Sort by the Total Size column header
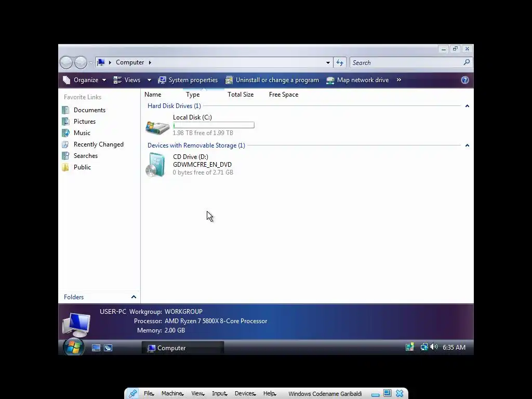Screen dimensions: 532x399 241,95
